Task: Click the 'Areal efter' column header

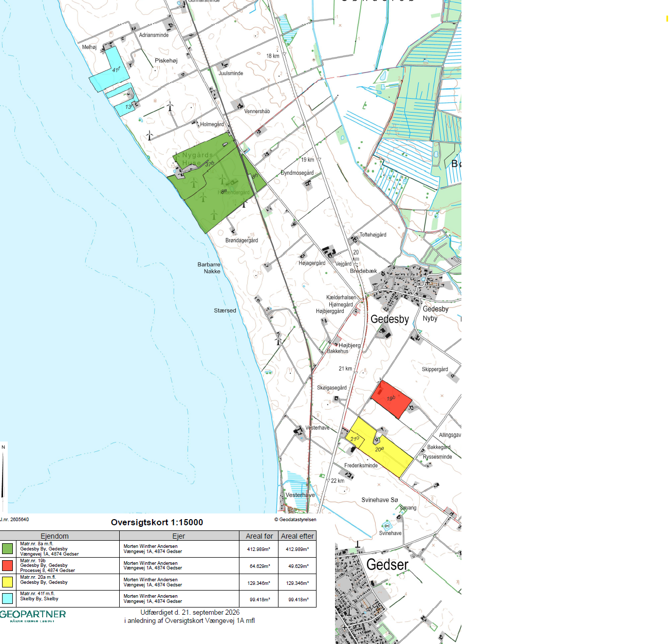Action: tap(297, 536)
